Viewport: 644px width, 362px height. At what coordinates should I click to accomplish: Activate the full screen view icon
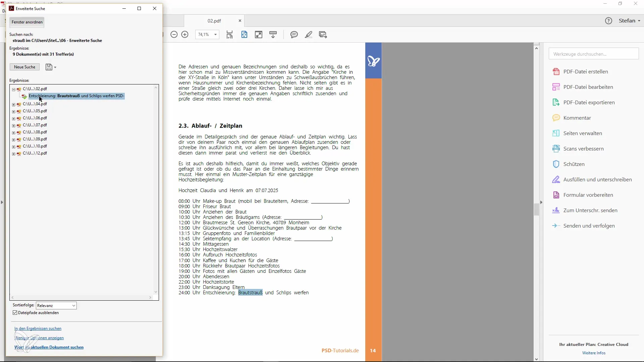(x=259, y=35)
